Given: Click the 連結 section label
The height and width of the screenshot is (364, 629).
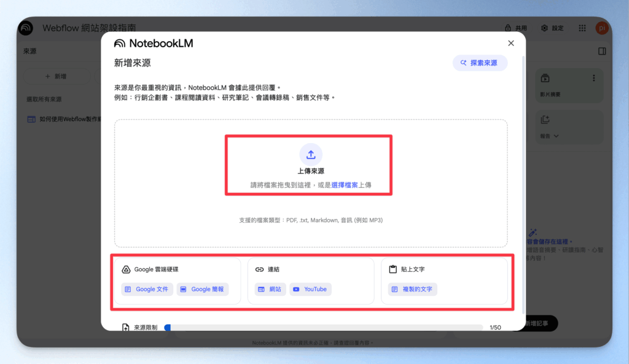Looking at the screenshot, I should click(x=273, y=269).
